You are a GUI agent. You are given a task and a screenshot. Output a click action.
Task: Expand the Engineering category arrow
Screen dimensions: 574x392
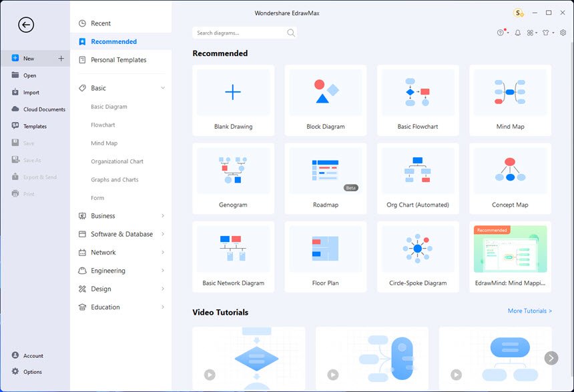(163, 271)
